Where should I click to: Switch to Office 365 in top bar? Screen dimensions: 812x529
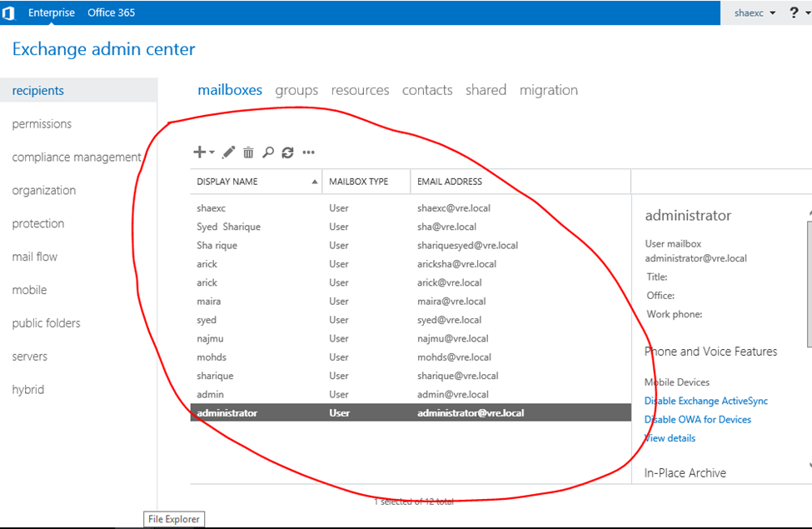click(111, 12)
